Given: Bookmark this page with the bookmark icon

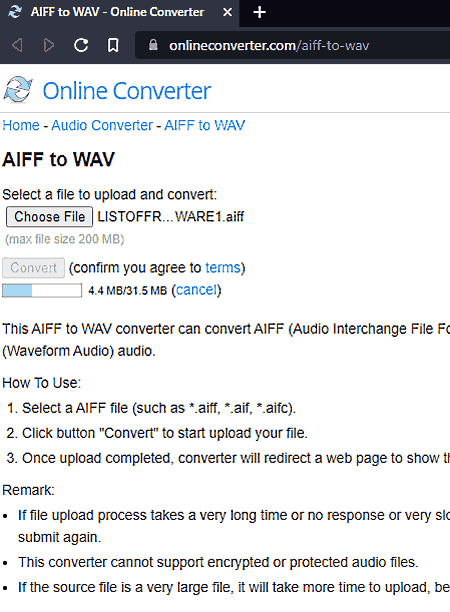Looking at the screenshot, I should [x=113, y=45].
